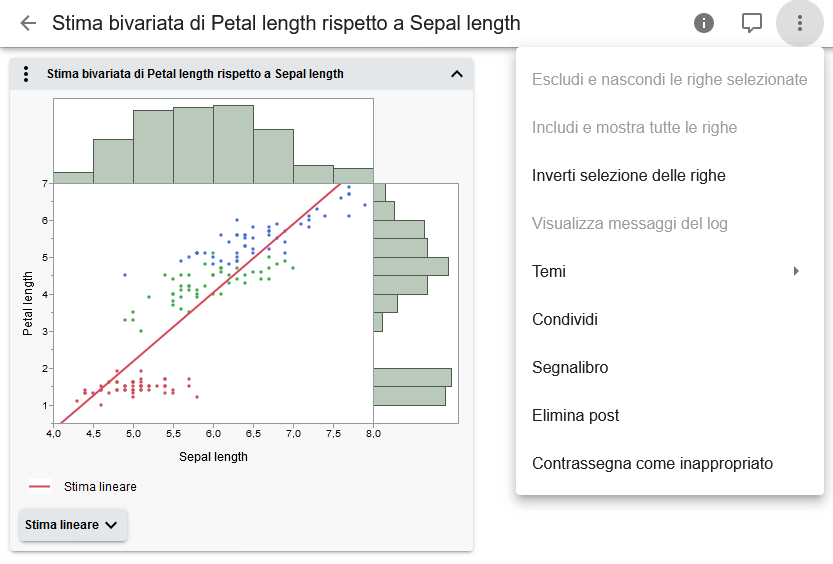Viewport: 833px width, 564px height.
Task: Open the report panel's three-dot options menu
Action: [27, 74]
